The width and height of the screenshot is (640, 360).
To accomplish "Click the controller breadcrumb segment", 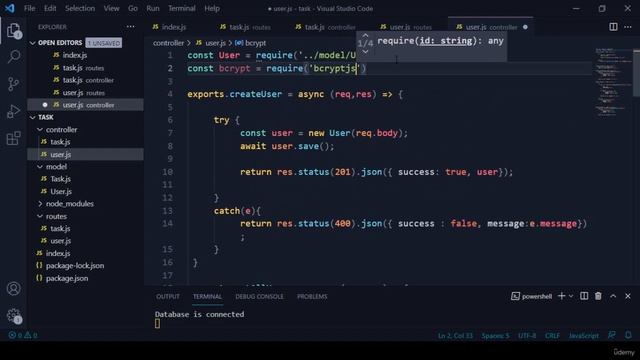I will point(168,43).
